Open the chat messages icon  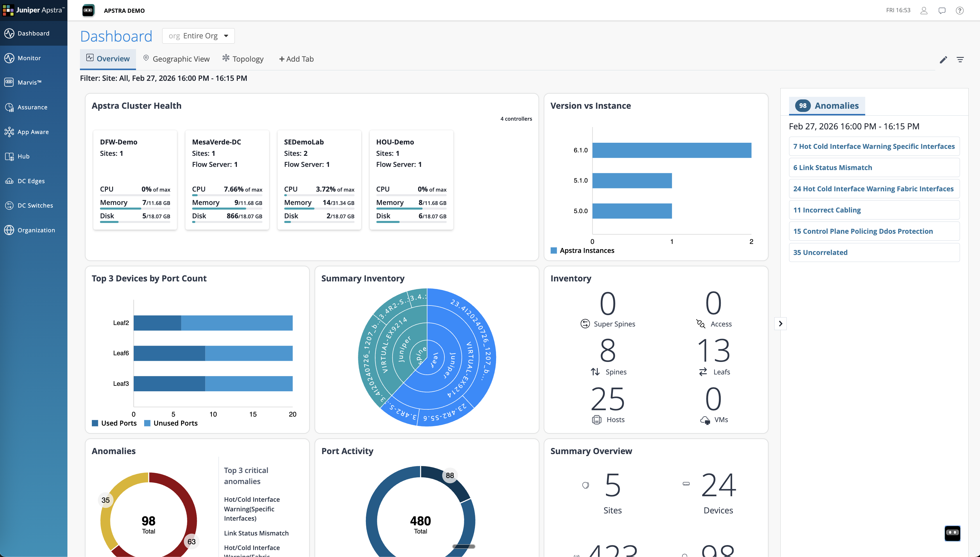tap(942, 10)
